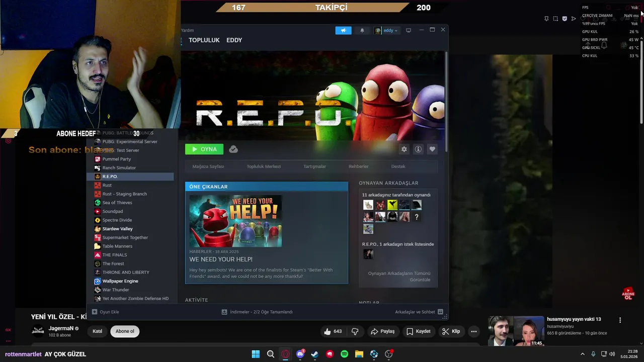The height and width of the screenshot is (362, 644).
Task: Open the Steam announcements megaphone button
Action: tap(343, 30)
